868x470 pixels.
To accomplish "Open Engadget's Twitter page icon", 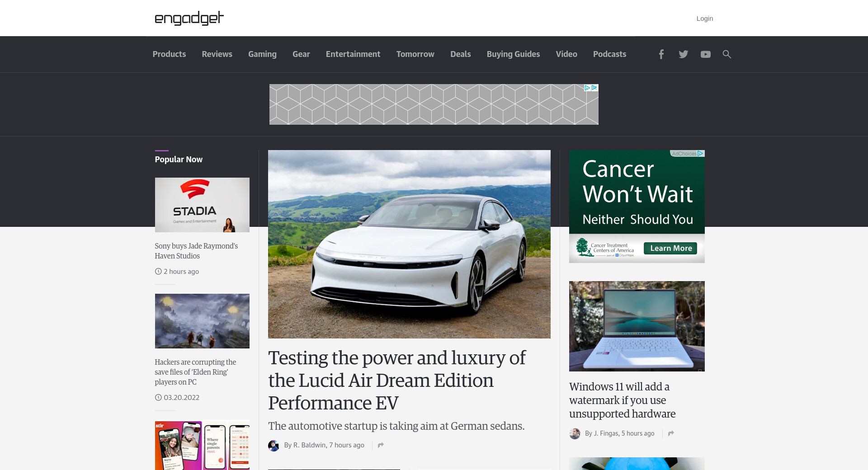I will pyautogui.click(x=683, y=54).
